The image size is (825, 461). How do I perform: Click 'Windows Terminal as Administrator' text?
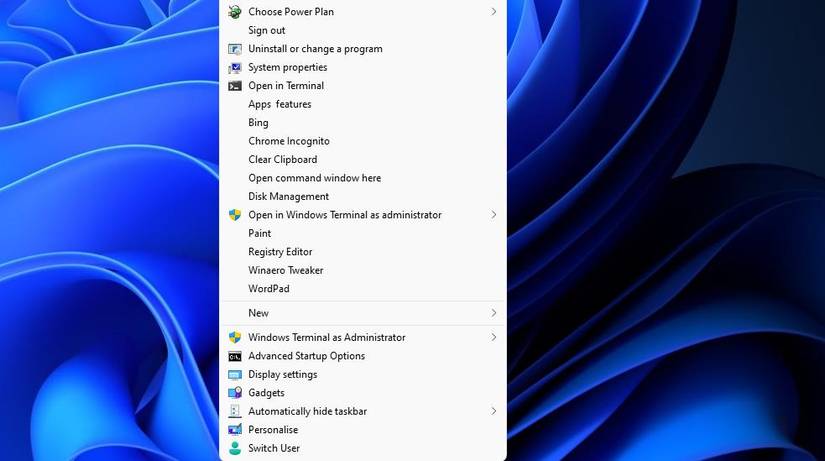(327, 337)
